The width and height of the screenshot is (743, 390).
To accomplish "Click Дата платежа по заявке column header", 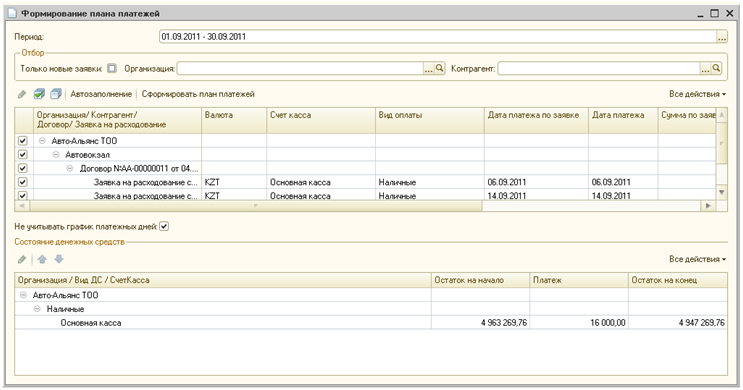I will (x=536, y=120).
